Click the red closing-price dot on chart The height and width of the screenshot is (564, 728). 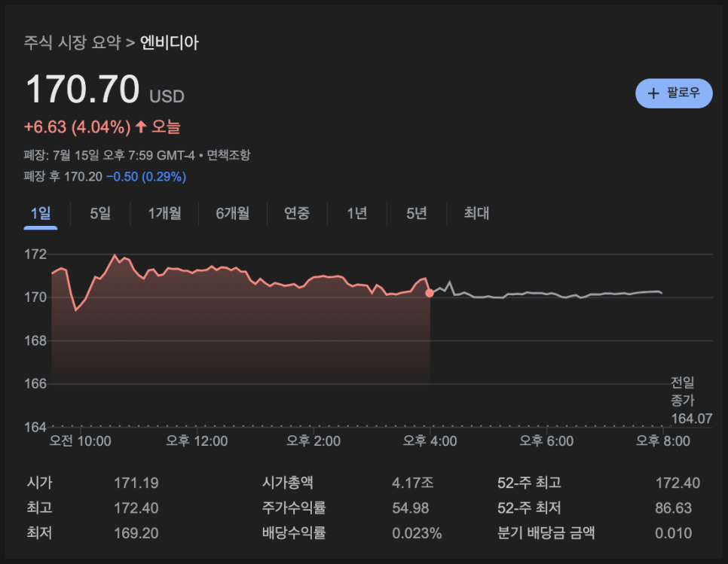click(430, 293)
